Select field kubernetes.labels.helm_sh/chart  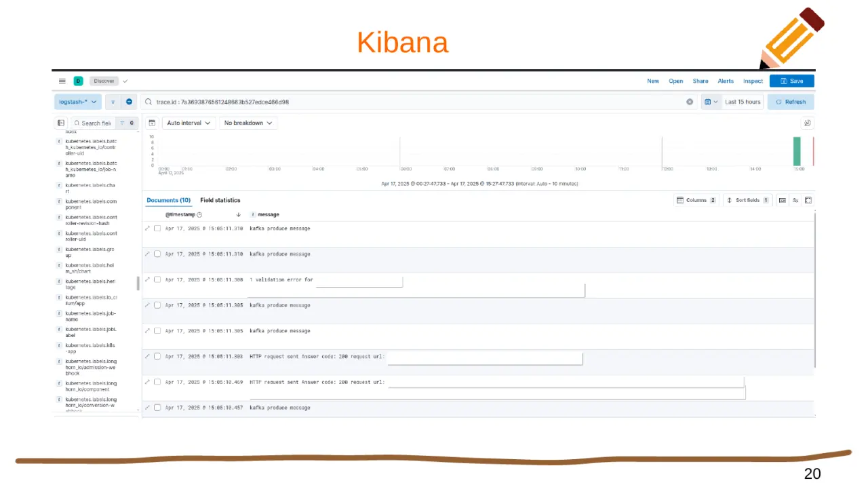tap(90, 268)
